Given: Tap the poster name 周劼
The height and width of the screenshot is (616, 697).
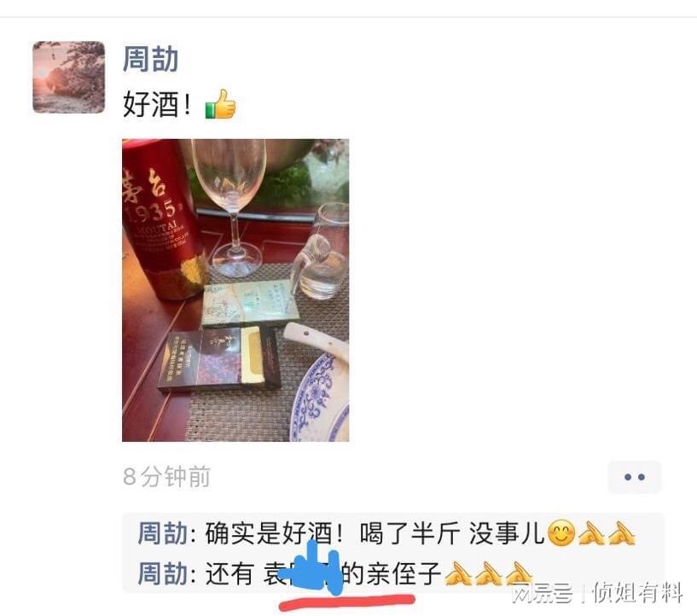Looking at the screenshot, I should coord(151,59).
